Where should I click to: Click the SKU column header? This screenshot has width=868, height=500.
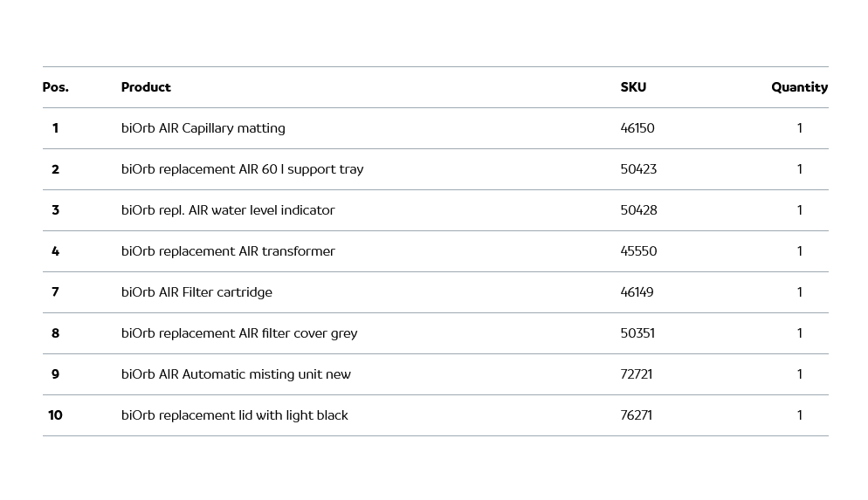(x=633, y=87)
